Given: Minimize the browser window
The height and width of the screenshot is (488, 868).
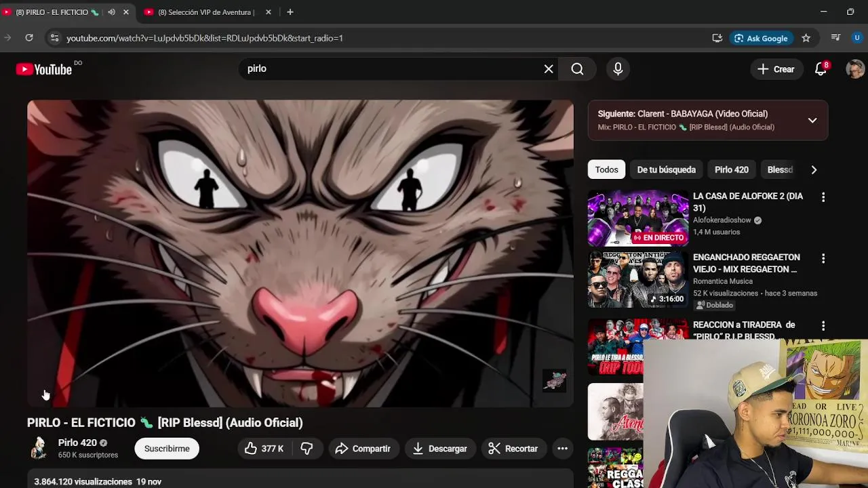Looking at the screenshot, I should 823,12.
